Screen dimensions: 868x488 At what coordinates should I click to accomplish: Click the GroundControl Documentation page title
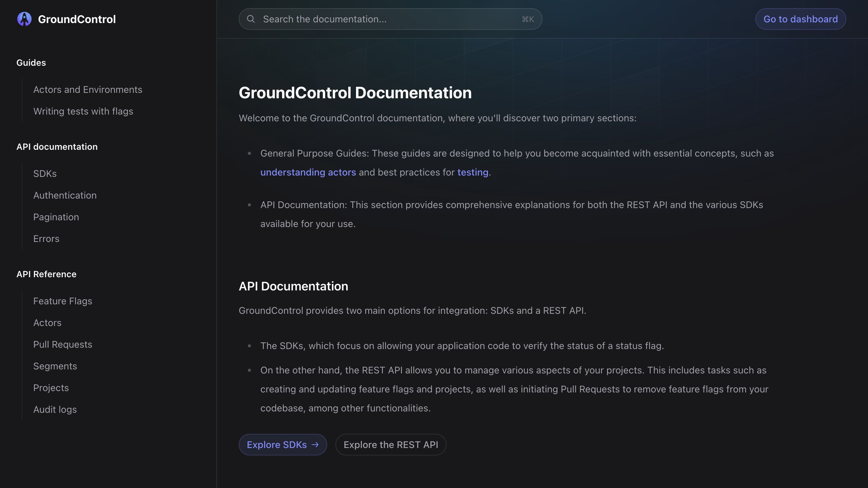(355, 93)
